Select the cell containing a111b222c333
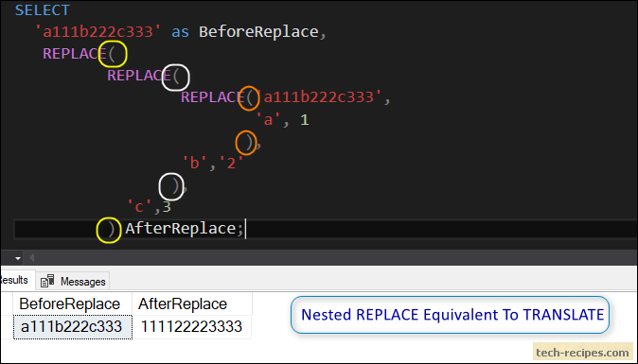 tap(73, 326)
